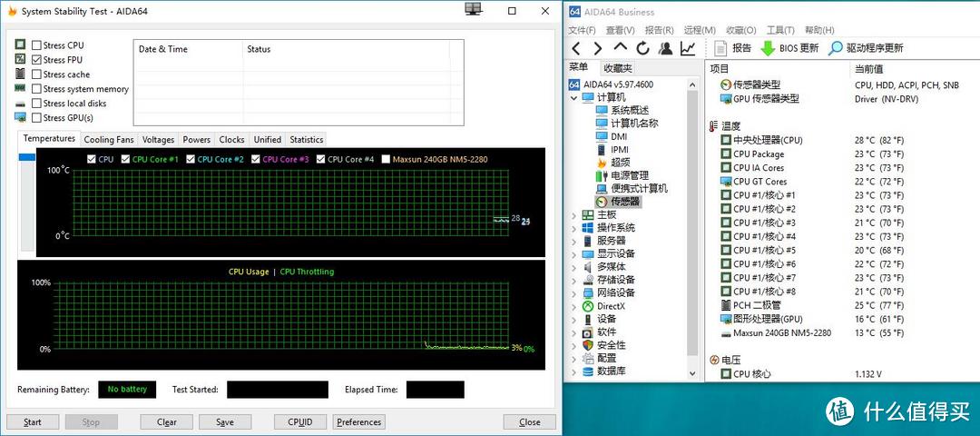980x436 pixels.
Task: Click the BIOS 更新 toolbar button
Action: pyautogui.click(x=789, y=48)
